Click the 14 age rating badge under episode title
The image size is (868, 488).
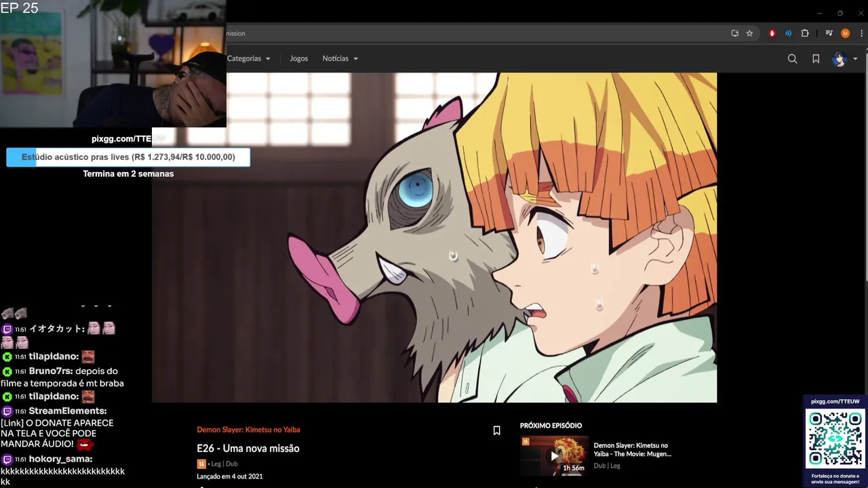[201, 464]
